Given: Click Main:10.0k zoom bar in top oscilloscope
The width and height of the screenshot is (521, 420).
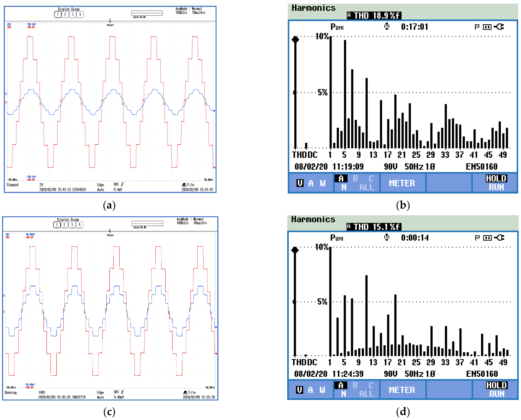Looking at the screenshot, I should click(x=147, y=13).
